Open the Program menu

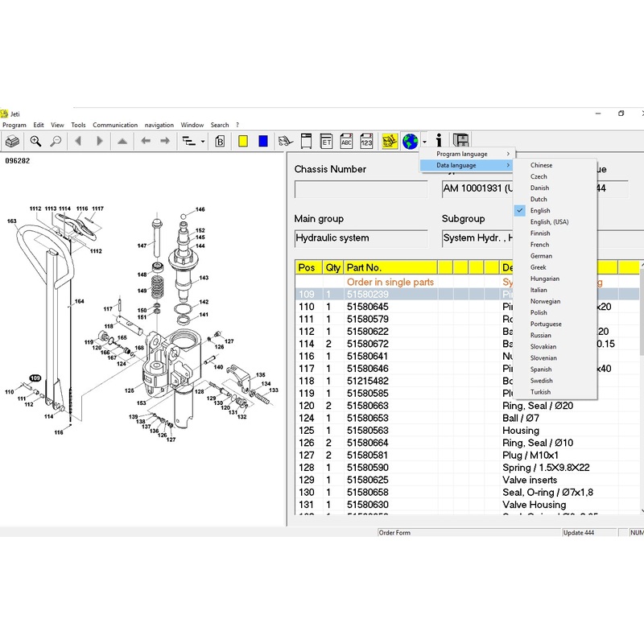coord(14,125)
